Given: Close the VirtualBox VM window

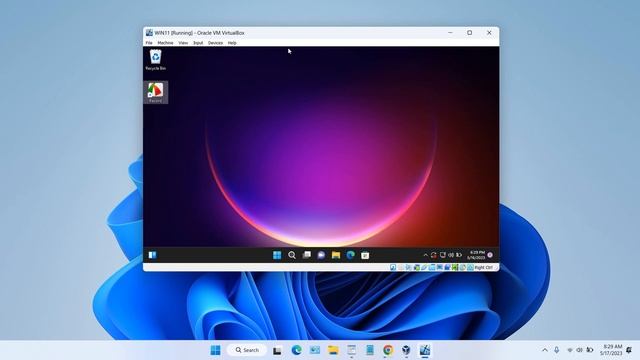Looking at the screenshot, I should (489, 33).
